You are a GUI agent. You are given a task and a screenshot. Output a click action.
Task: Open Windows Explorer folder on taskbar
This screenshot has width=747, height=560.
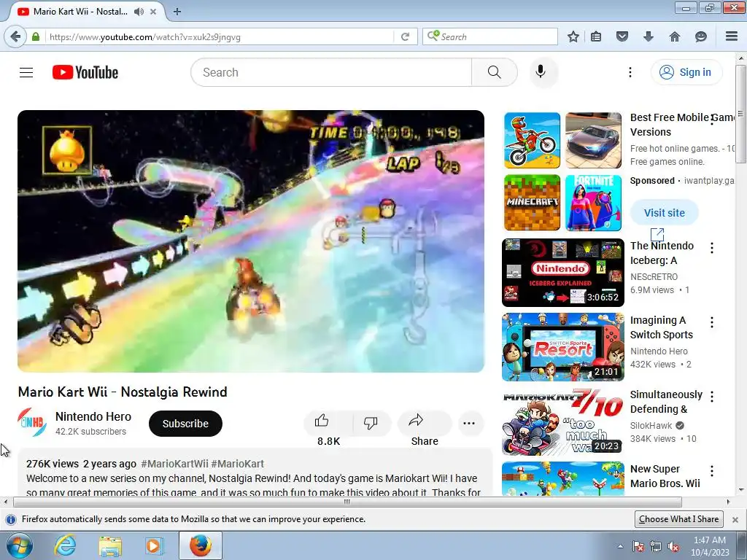(110, 545)
